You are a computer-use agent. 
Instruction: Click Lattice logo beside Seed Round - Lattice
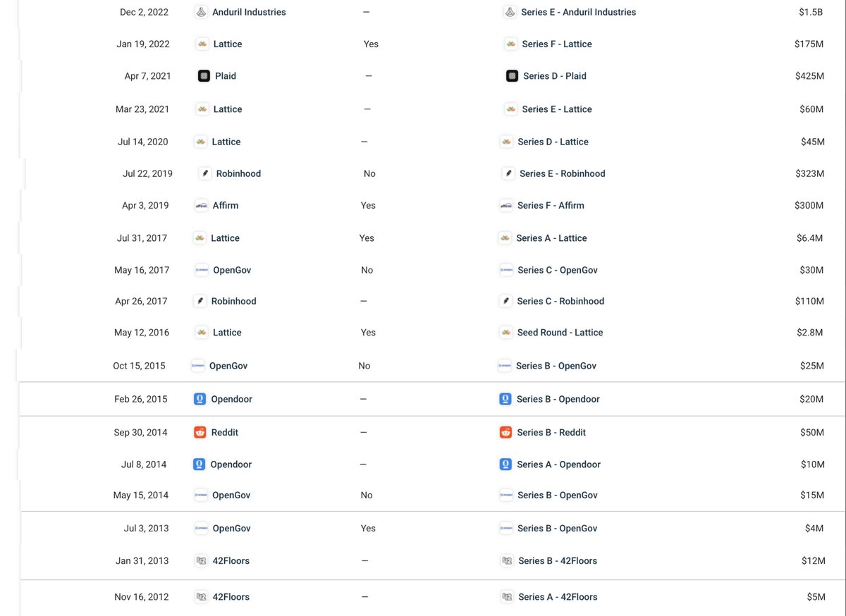(506, 333)
